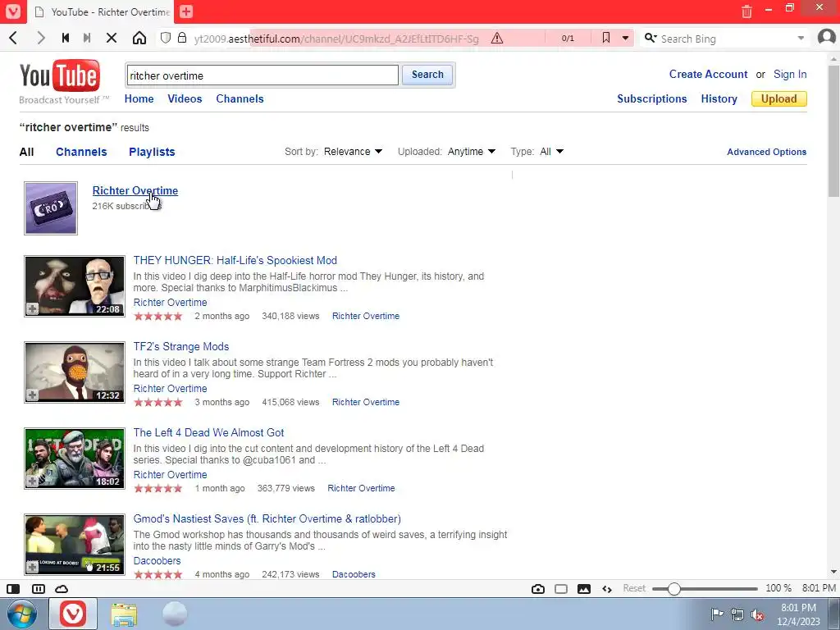
Task: Open THEY HUNGER video thumbnail
Action: pyautogui.click(x=75, y=286)
